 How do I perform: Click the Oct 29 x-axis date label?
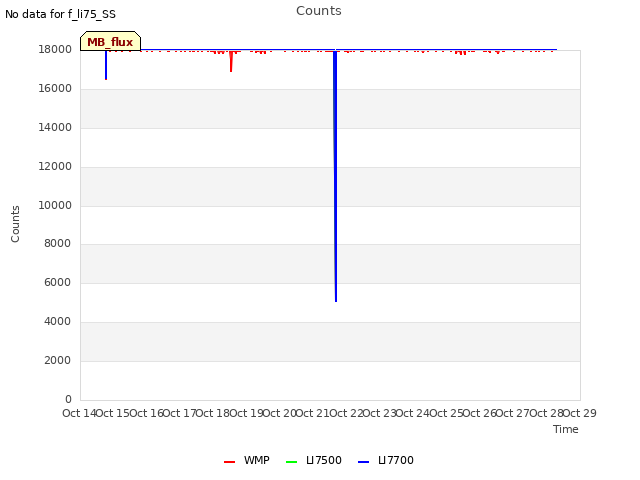[x=580, y=413]
